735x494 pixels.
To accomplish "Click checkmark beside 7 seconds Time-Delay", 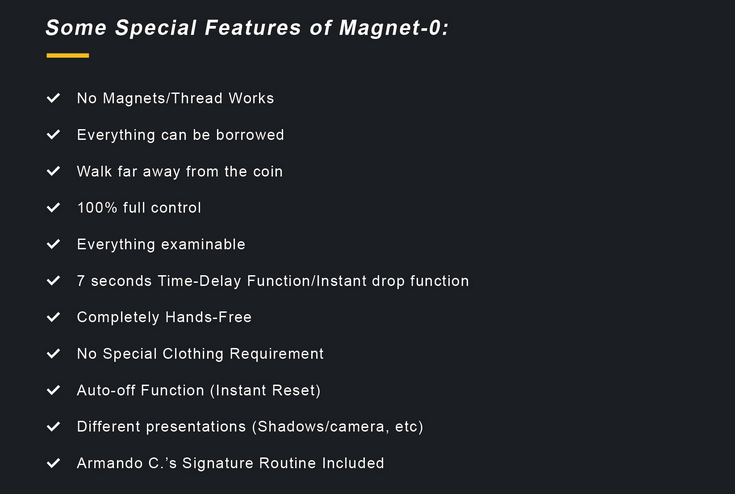I will tap(53, 280).
